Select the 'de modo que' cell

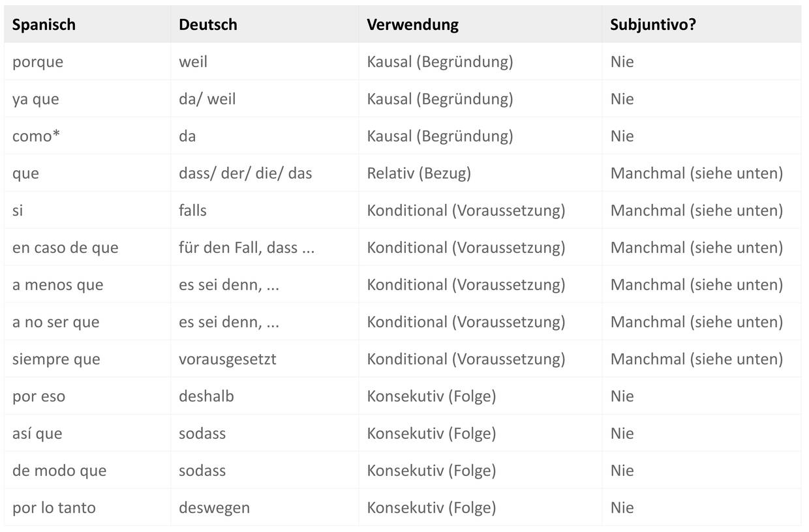(59, 471)
